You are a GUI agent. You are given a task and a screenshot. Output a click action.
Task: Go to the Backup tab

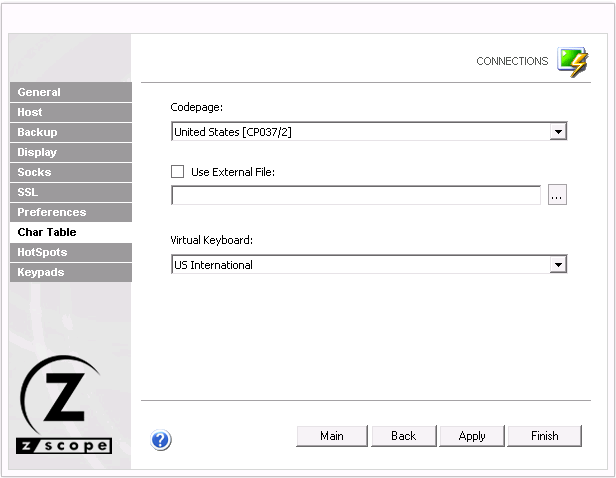click(71, 132)
